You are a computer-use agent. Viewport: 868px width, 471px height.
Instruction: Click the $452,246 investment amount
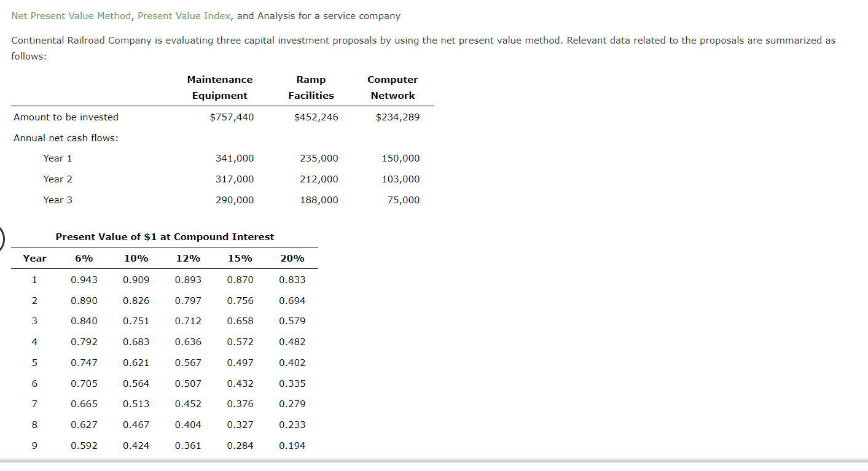(x=316, y=117)
